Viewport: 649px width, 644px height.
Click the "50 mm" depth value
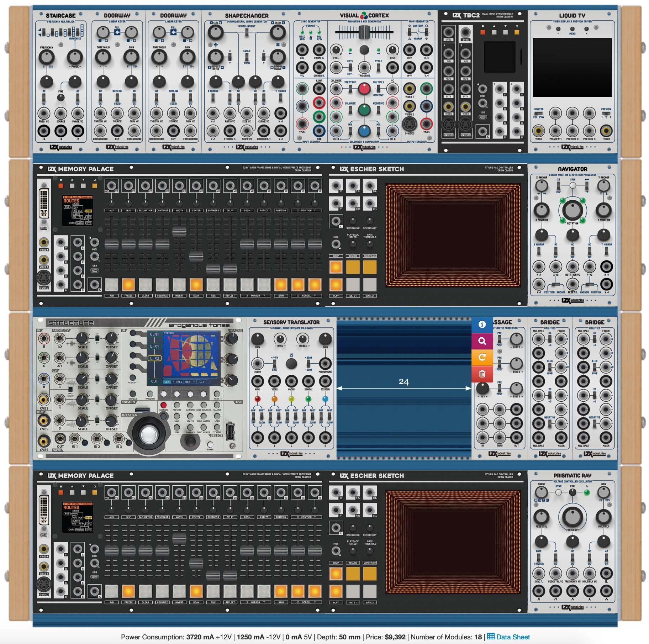349,637
